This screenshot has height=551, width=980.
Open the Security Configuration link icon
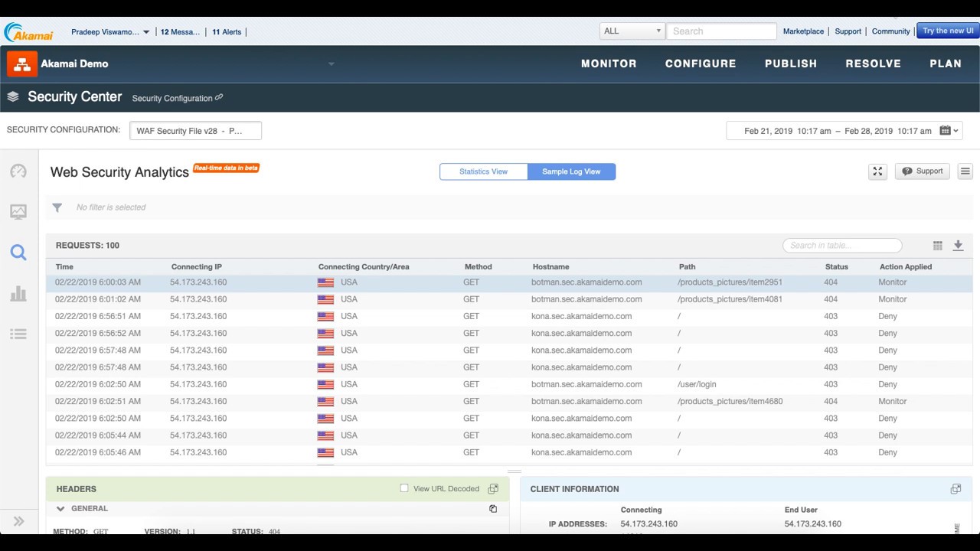[x=219, y=97]
